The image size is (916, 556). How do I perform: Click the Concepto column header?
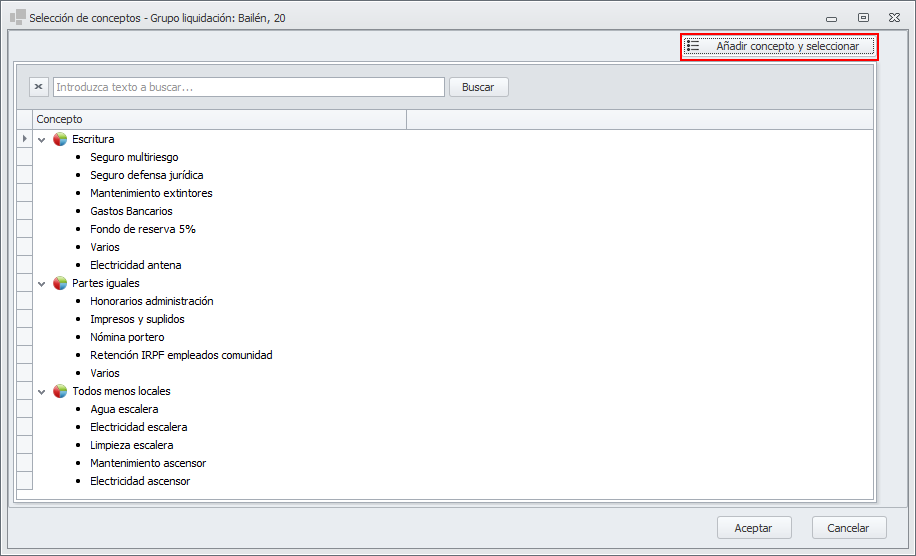pyautogui.click(x=220, y=119)
